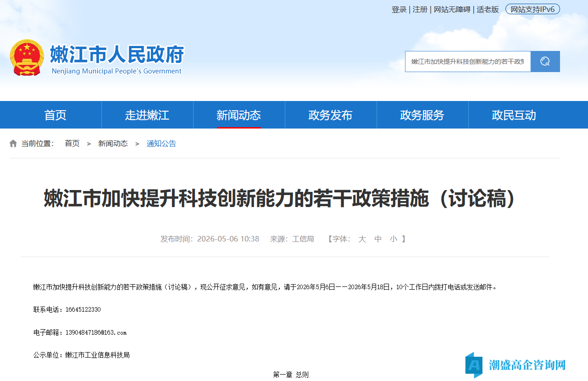Screen dimensions: 588x381
Task: Click the line 公示单位：嫩江市工业信息科技局
Action: tap(82, 355)
